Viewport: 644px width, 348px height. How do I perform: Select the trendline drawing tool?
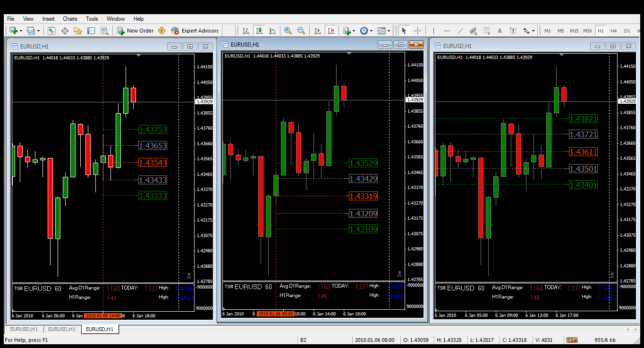[460, 31]
